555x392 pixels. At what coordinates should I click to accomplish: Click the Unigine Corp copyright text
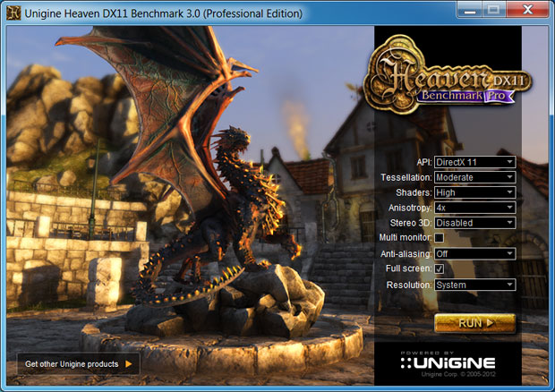tap(458, 374)
